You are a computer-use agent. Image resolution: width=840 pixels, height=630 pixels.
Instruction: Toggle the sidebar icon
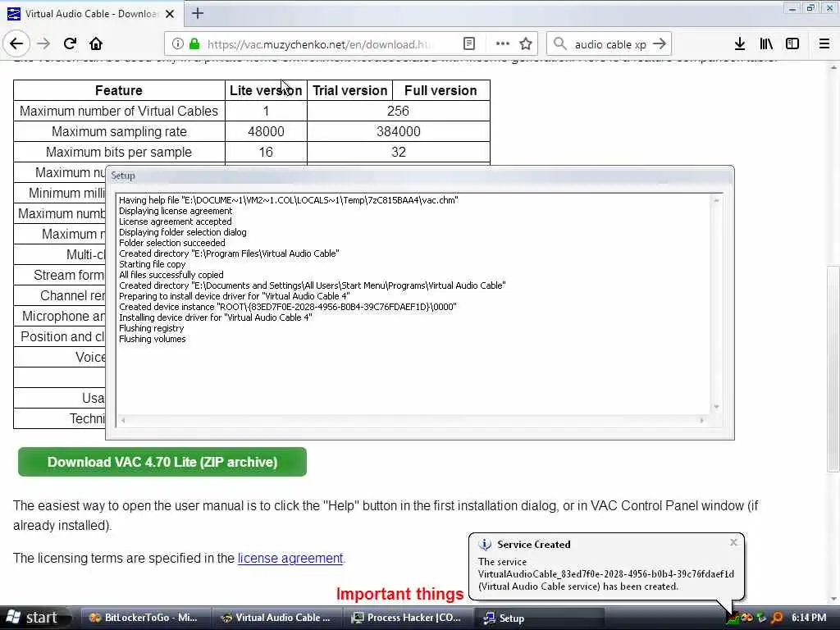click(x=792, y=44)
